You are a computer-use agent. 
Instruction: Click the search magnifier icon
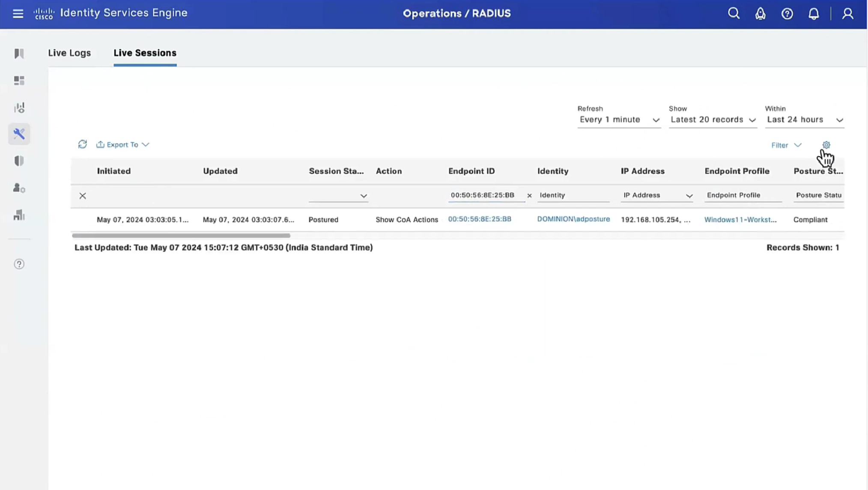click(x=734, y=14)
